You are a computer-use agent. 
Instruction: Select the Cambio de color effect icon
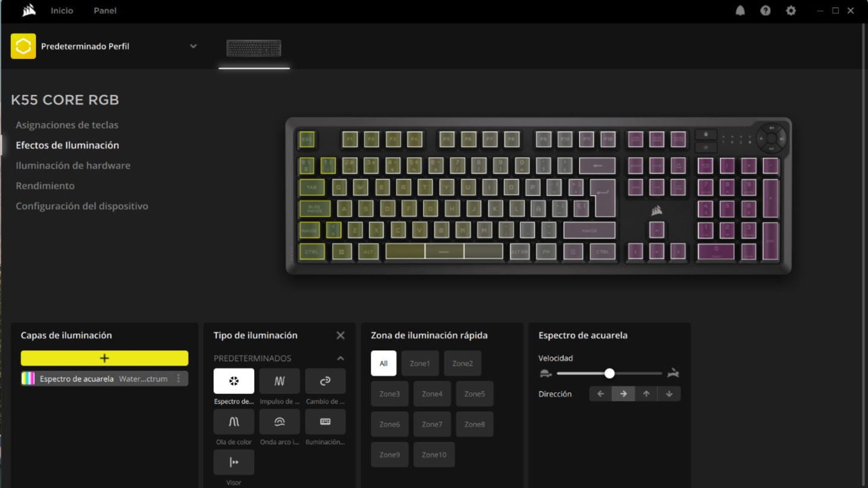pyautogui.click(x=325, y=381)
